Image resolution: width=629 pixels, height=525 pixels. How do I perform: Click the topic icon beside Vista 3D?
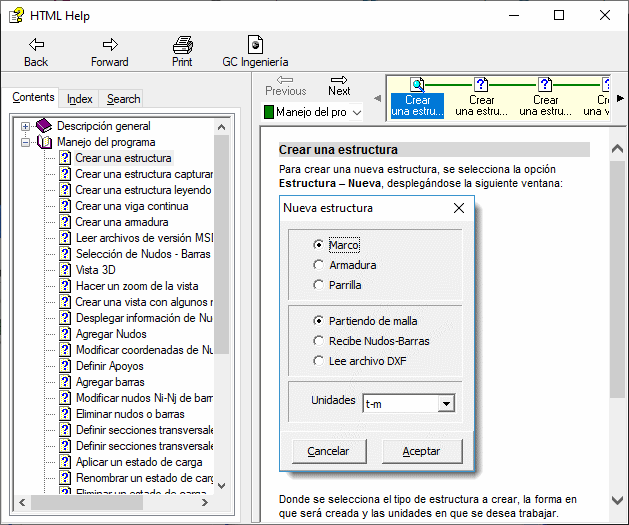pos(65,270)
